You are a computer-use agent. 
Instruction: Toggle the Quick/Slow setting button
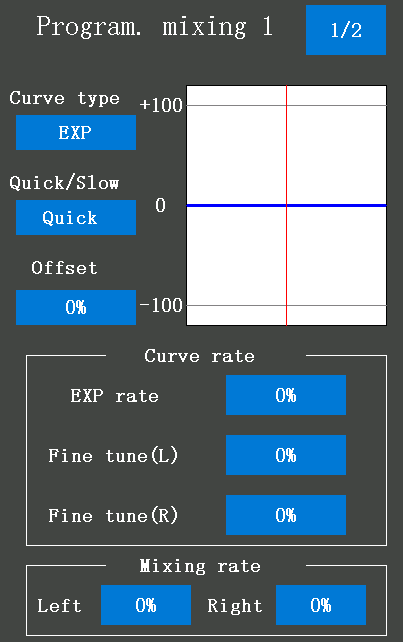[x=76, y=217]
